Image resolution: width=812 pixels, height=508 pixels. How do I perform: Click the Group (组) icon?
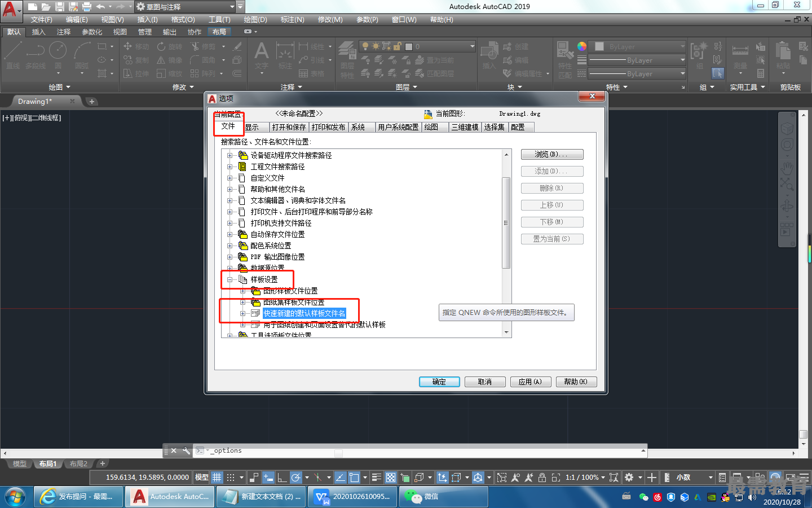699,55
